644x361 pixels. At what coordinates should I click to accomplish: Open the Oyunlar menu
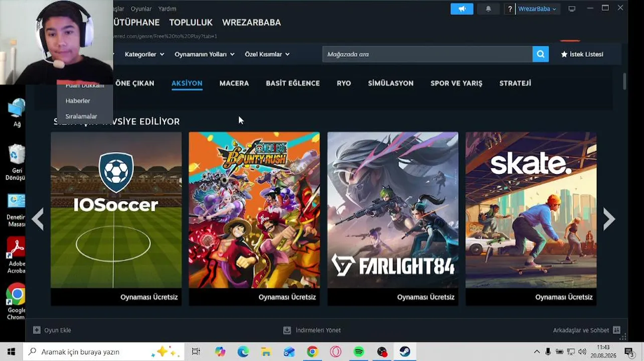pyautogui.click(x=141, y=9)
